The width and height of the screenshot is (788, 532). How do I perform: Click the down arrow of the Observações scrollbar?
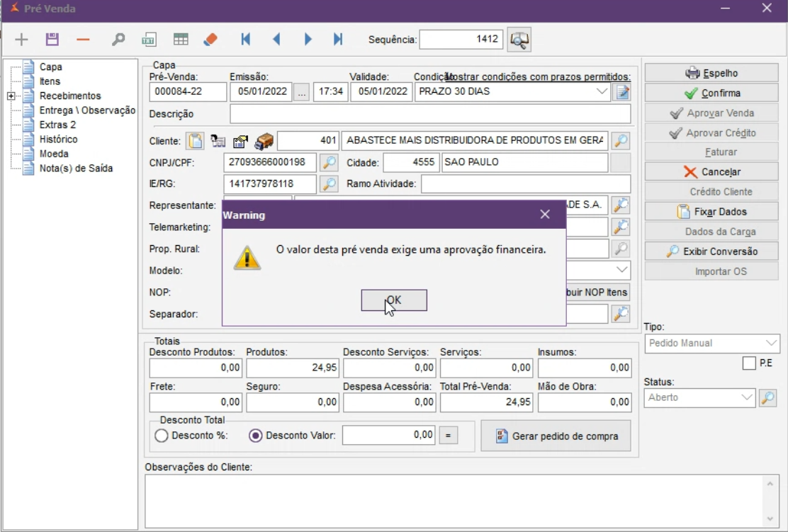click(x=770, y=519)
